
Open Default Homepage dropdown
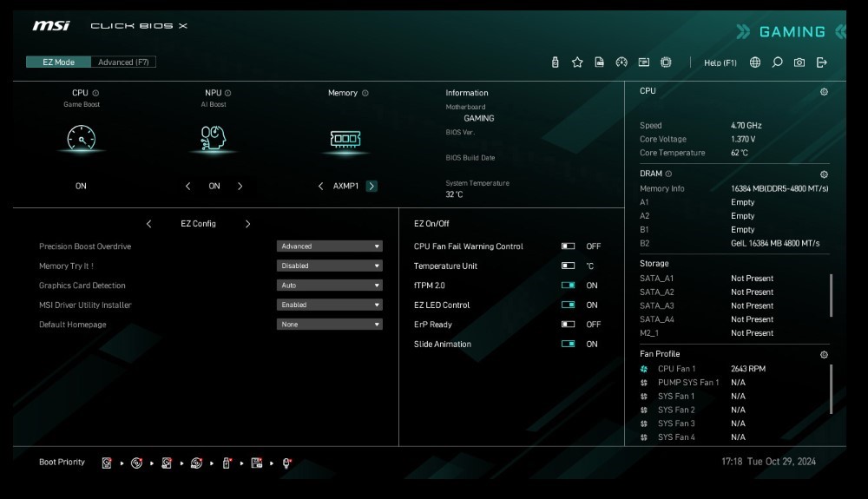point(329,325)
